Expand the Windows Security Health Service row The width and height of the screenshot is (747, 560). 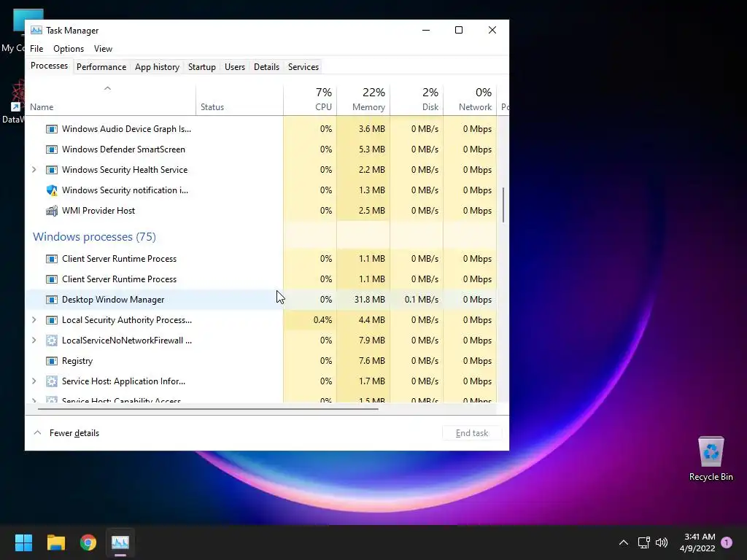(34, 170)
